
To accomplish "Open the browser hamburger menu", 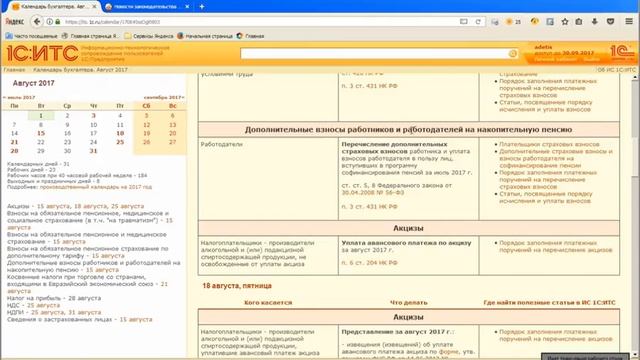I will [629, 22].
